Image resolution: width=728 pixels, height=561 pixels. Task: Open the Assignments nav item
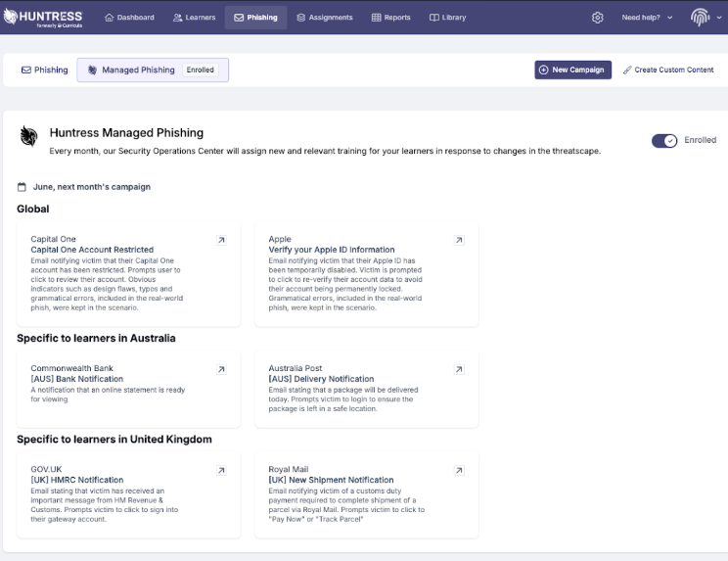(x=325, y=18)
